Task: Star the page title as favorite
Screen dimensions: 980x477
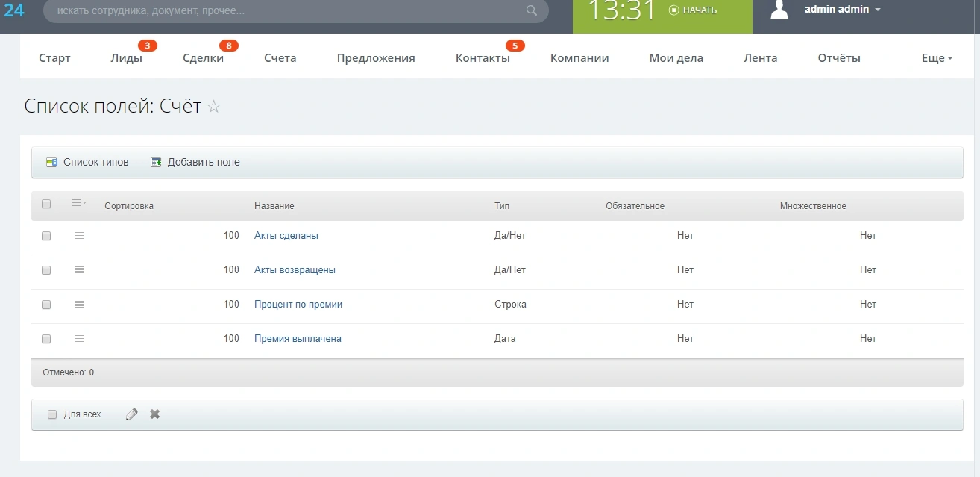Action: pyautogui.click(x=214, y=107)
